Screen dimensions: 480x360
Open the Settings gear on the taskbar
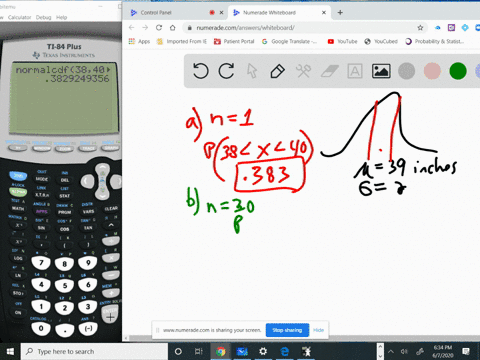click(263, 352)
